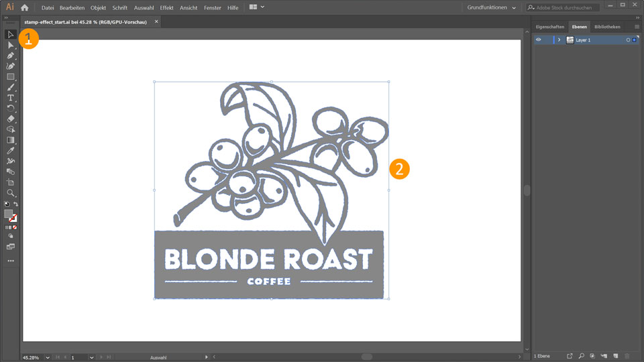Select the Gradient tool
644x362 pixels.
[11, 140]
